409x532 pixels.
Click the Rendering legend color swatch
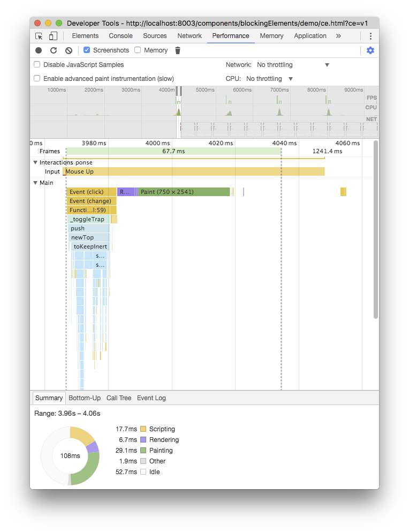click(143, 440)
